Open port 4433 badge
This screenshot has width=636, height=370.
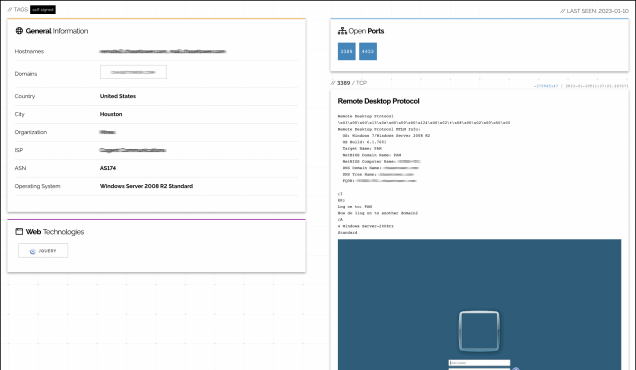[x=368, y=52]
